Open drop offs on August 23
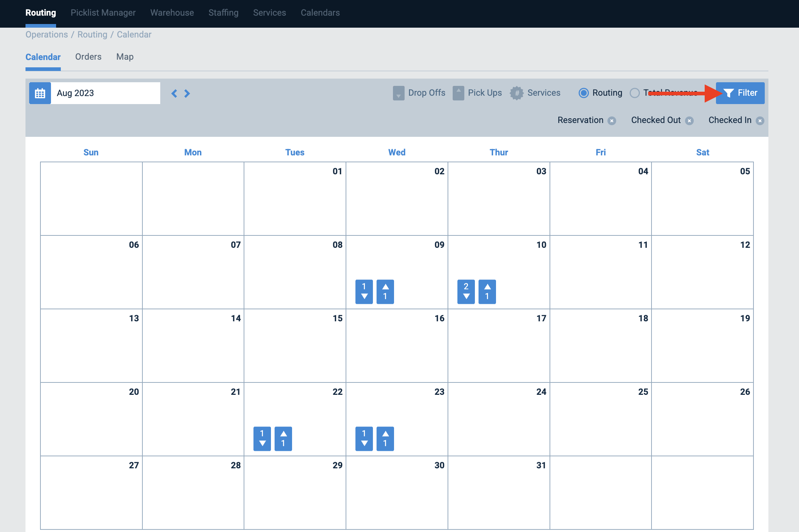The height and width of the screenshot is (532, 799). tap(364, 439)
